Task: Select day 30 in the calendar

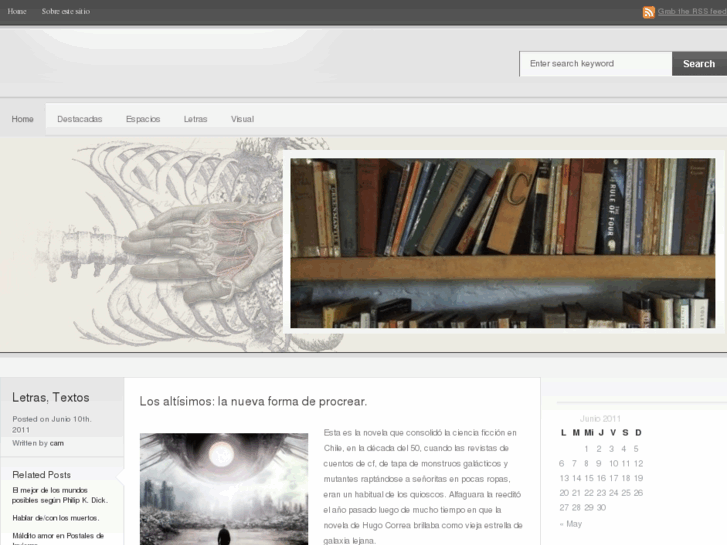Action: (601, 507)
